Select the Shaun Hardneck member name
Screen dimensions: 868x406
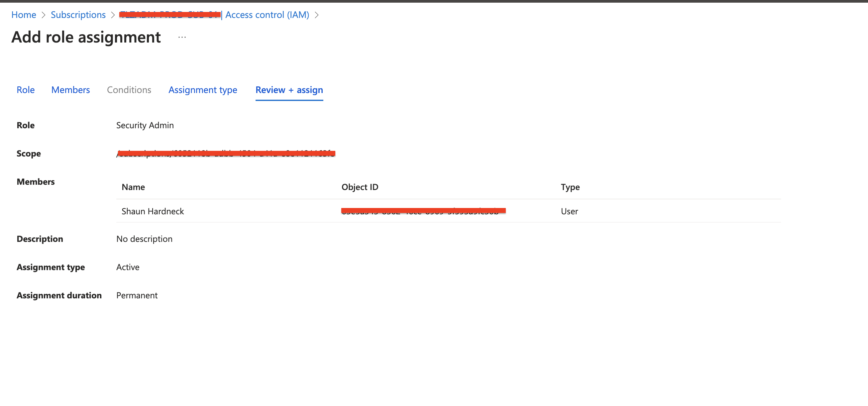153,211
